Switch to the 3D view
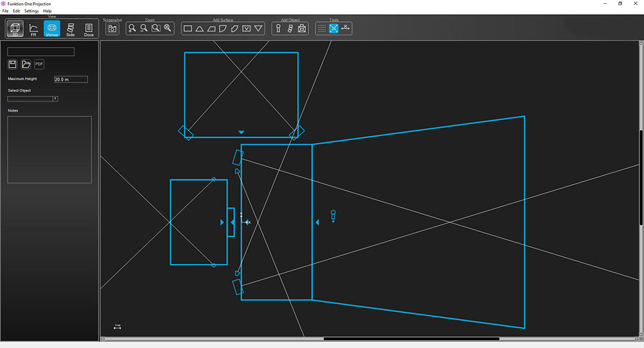This screenshot has width=644, height=348. (15, 29)
